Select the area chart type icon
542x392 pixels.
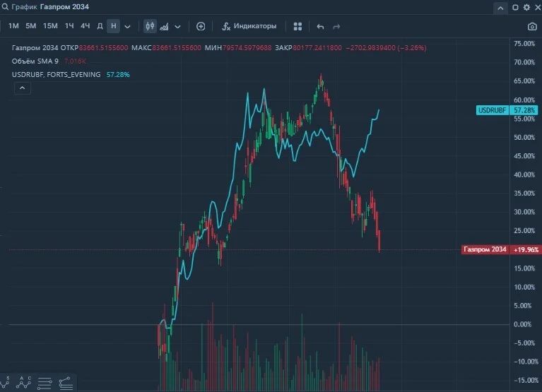coord(164,26)
